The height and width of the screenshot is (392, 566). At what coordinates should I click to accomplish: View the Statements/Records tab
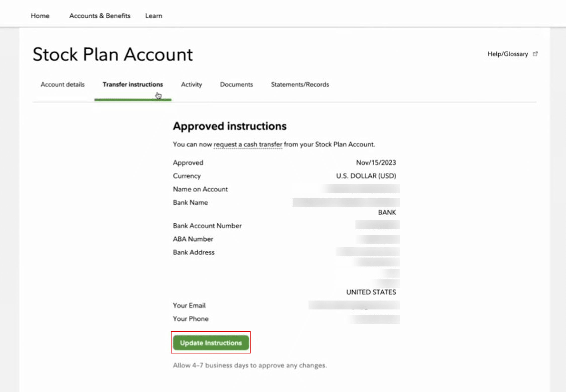click(300, 85)
